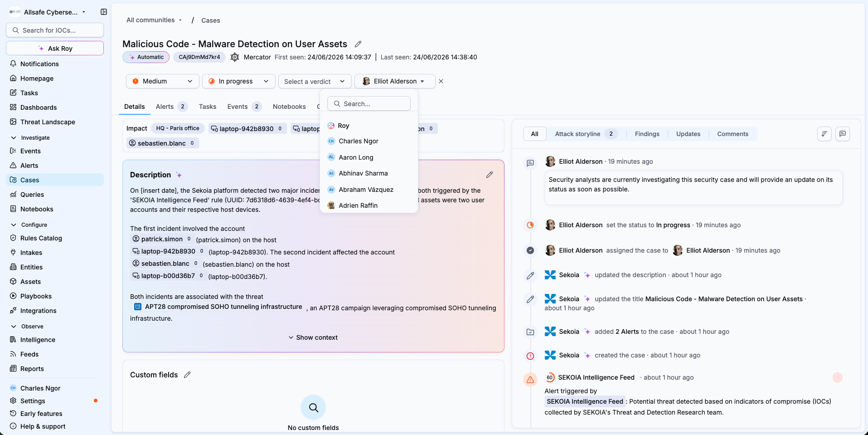
Task: Open the Select a verdict dropdown
Action: tap(315, 81)
